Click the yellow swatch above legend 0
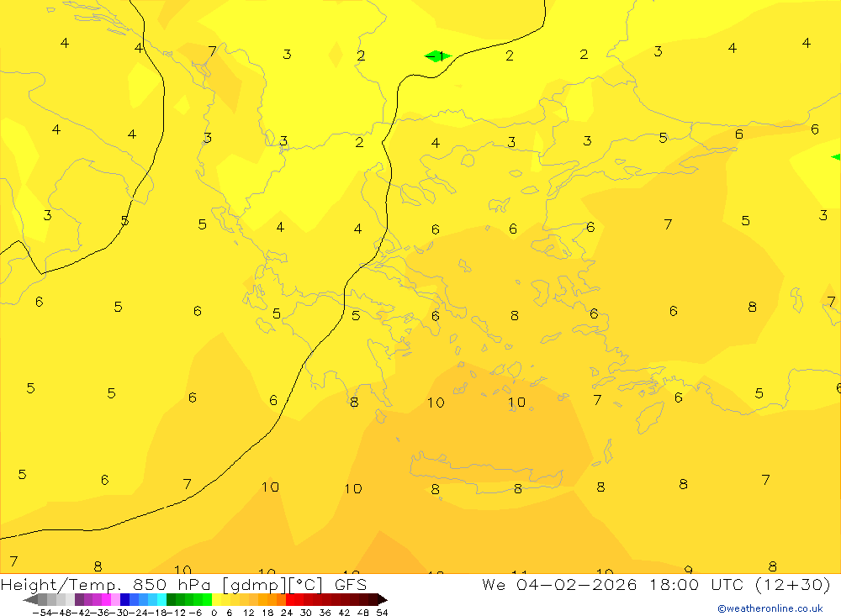The image size is (841, 616). coord(217,599)
